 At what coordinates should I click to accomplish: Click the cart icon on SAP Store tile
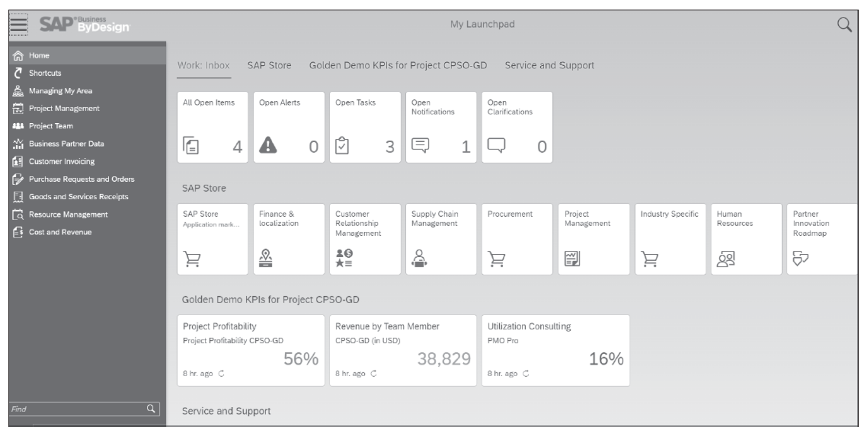(x=192, y=259)
